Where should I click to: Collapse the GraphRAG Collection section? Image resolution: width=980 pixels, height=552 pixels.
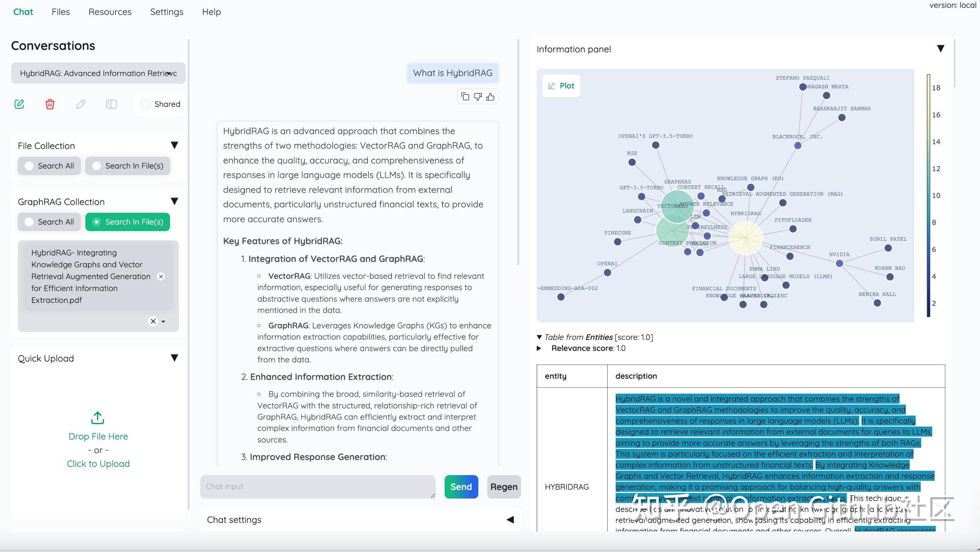coord(174,201)
